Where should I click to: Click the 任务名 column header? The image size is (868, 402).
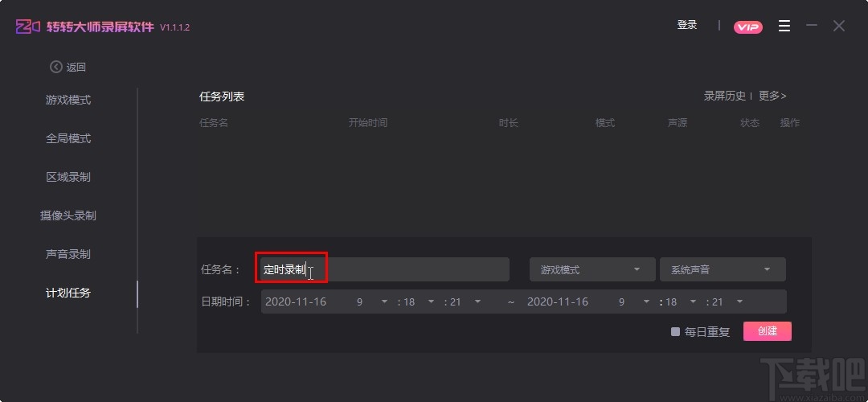[214, 123]
